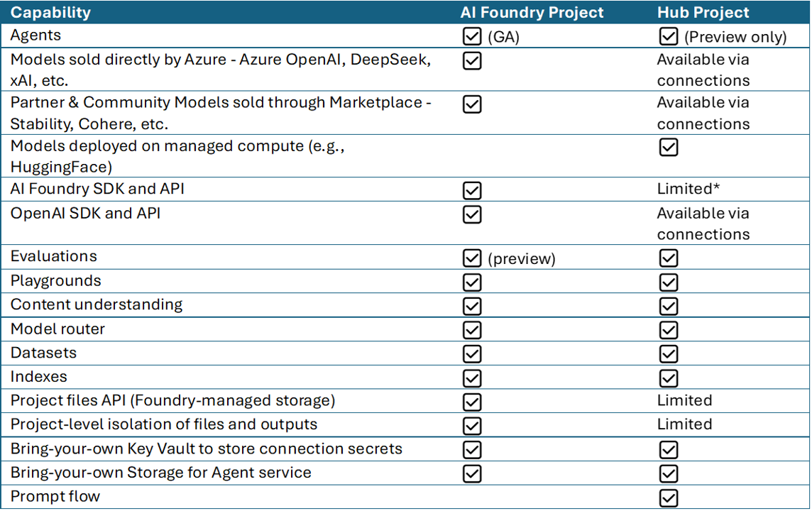The width and height of the screenshot is (812, 511).
Task: Click the Hub Project checkbox for Agents
Action: tap(669, 36)
